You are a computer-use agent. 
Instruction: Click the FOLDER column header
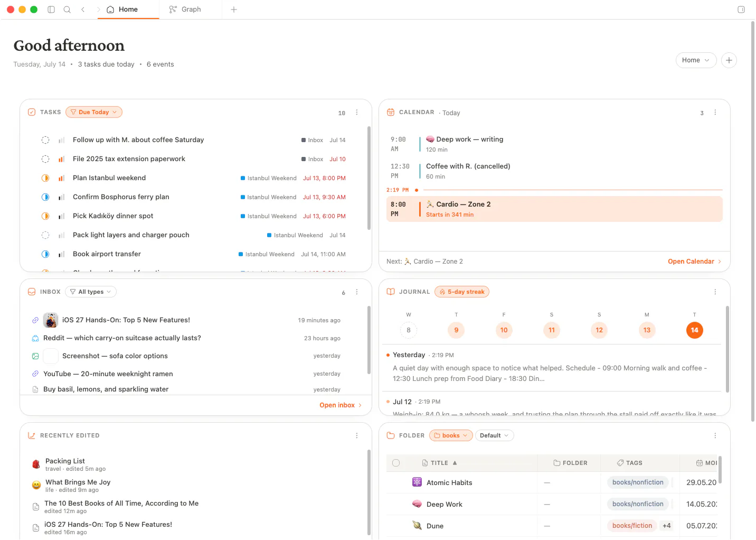pyautogui.click(x=570, y=463)
